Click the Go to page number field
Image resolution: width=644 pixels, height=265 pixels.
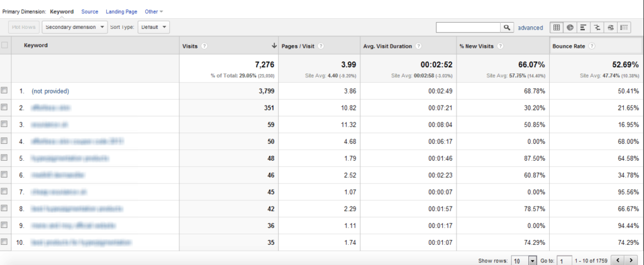pos(565,261)
